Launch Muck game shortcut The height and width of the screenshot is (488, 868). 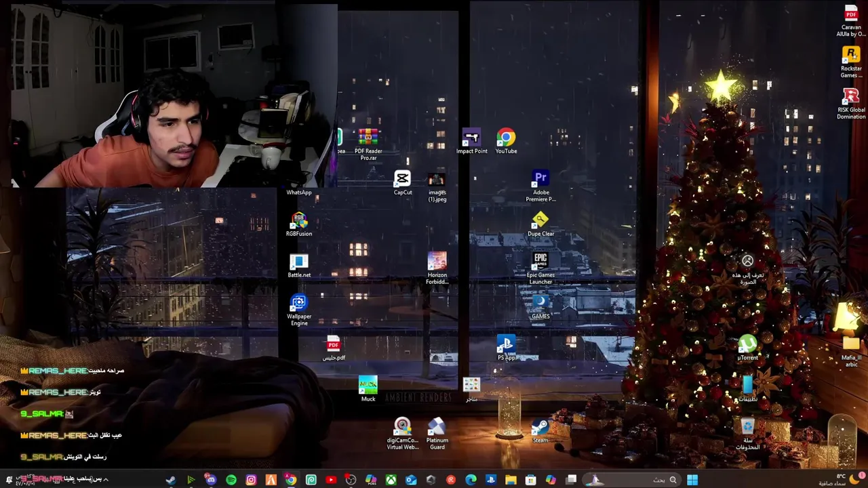[368, 390]
